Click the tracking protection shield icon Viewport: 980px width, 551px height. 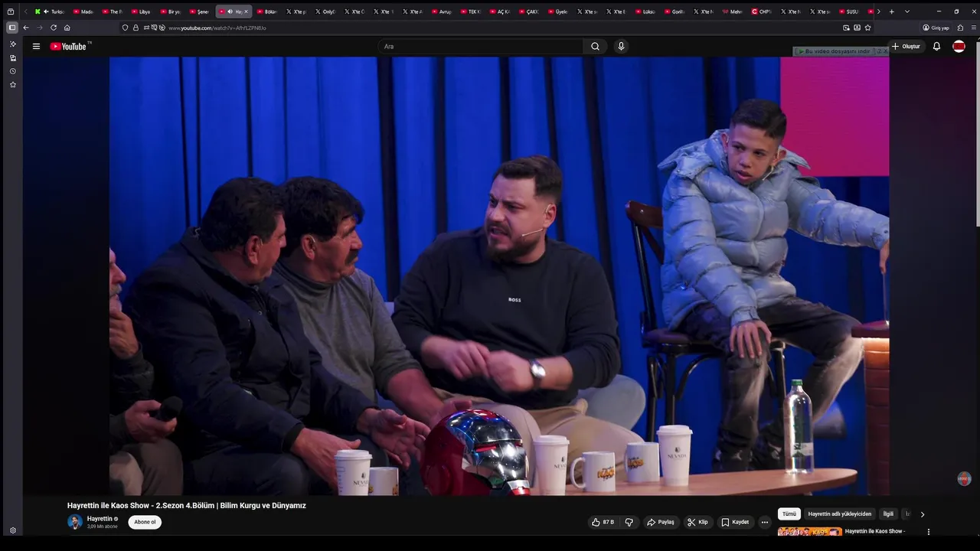[125, 28]
